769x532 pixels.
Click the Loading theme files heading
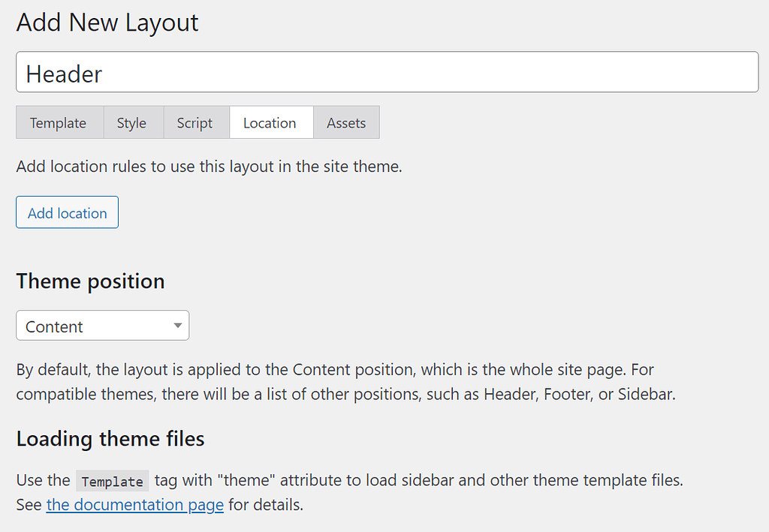click(110, 438)
